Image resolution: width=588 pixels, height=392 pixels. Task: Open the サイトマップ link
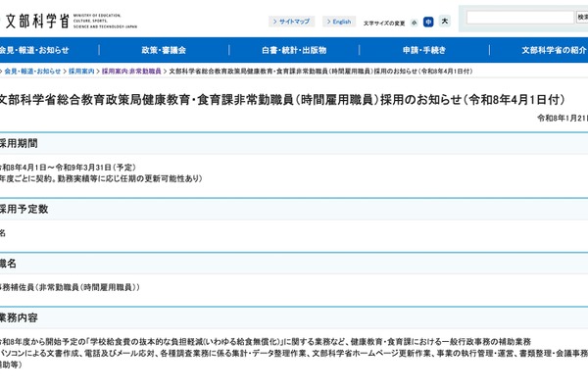tap(291, 22)
